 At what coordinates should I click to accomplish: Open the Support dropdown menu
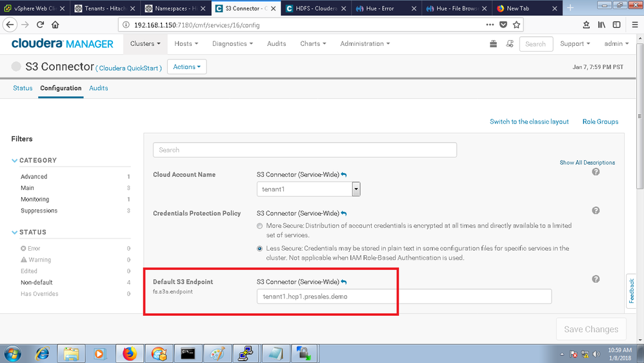tap(575, 43)
